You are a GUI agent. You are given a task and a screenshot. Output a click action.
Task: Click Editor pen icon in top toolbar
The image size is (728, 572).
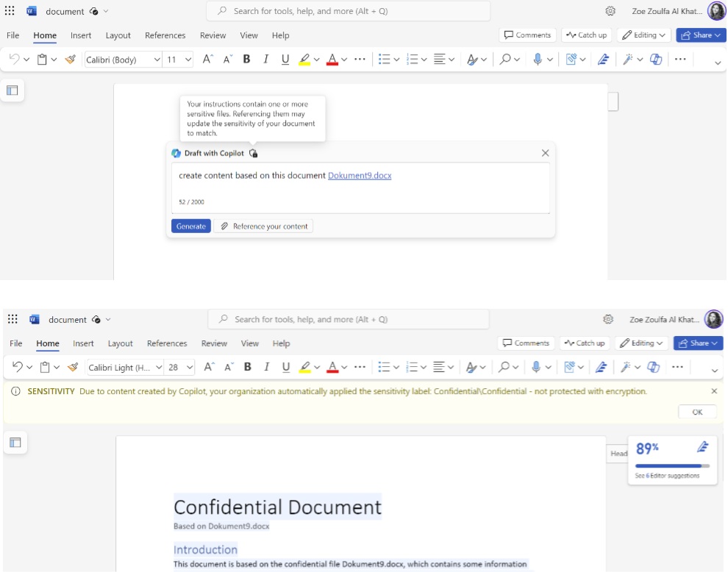[603, 59]
